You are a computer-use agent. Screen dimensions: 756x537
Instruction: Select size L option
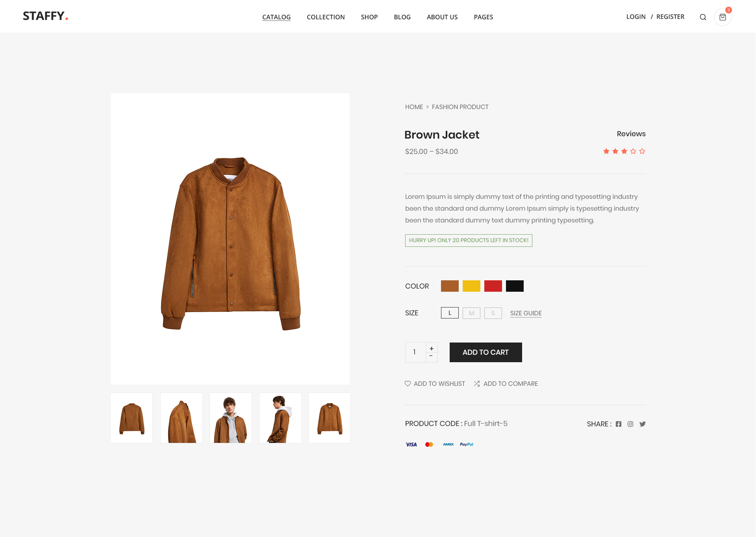click(x=450, y=313)
